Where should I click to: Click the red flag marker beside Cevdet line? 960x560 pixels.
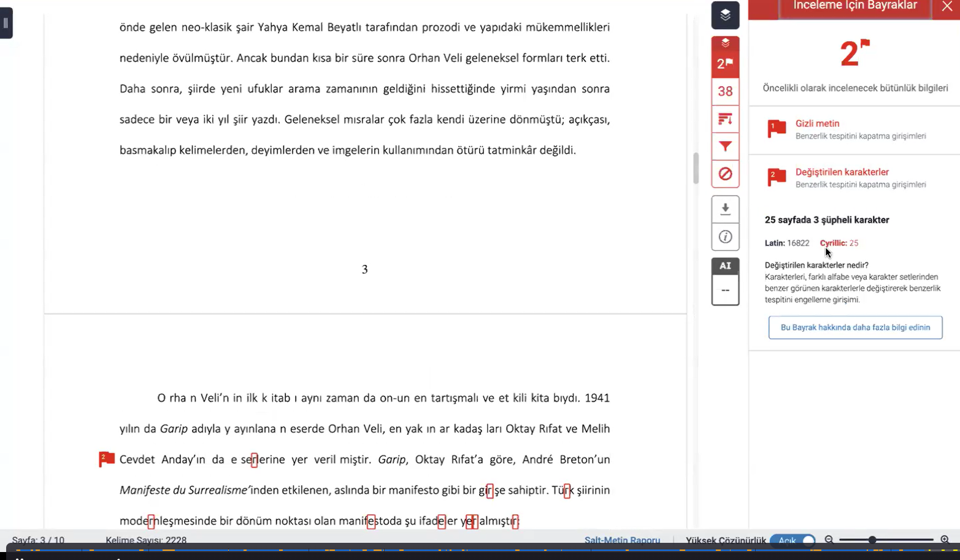107,459
